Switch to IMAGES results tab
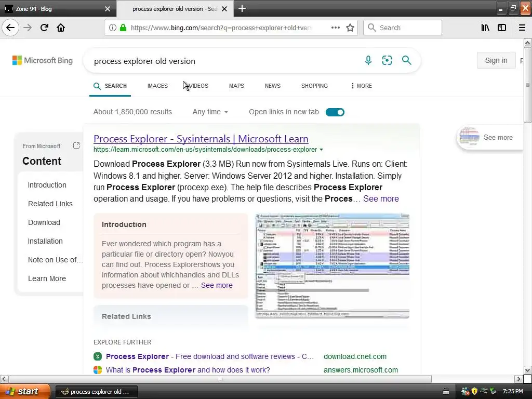The width and height of the screenshot is (532, 399). coord(157,86)
